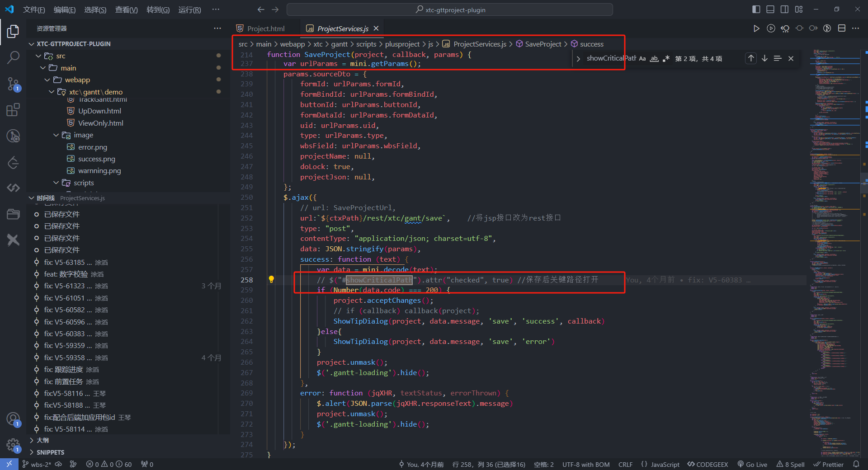Viewport: 868px width, 470px height.
Task: Toggle Match Whole Word in find widget
Action: point(654,59)
